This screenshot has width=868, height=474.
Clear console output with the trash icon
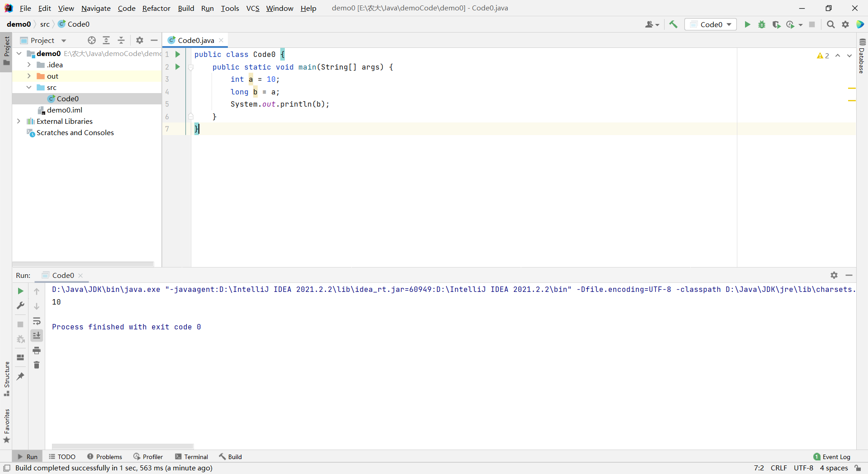pyautogui.click(x=37, y=365)
